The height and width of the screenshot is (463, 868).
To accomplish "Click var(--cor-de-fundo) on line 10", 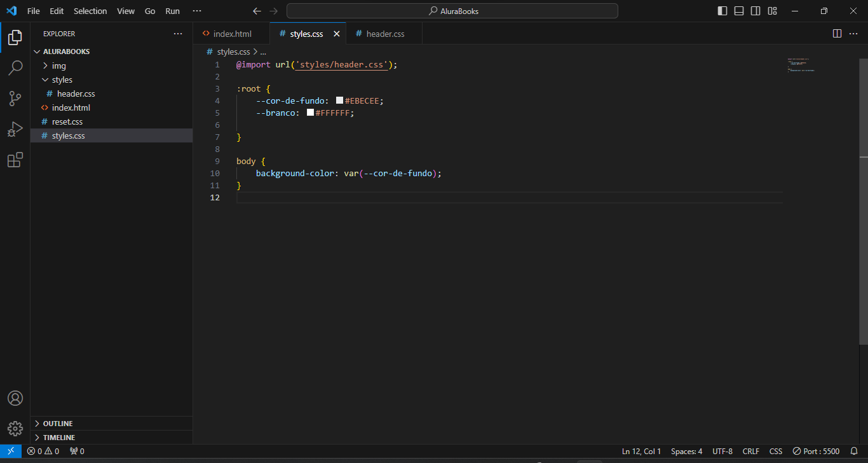I will click(390, 173).
